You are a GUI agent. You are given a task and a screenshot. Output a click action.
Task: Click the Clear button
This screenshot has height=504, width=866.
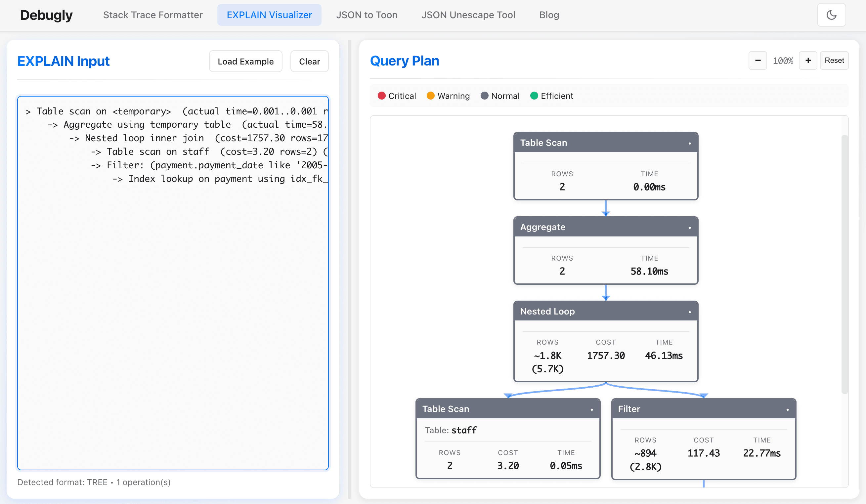coord(309,61)
